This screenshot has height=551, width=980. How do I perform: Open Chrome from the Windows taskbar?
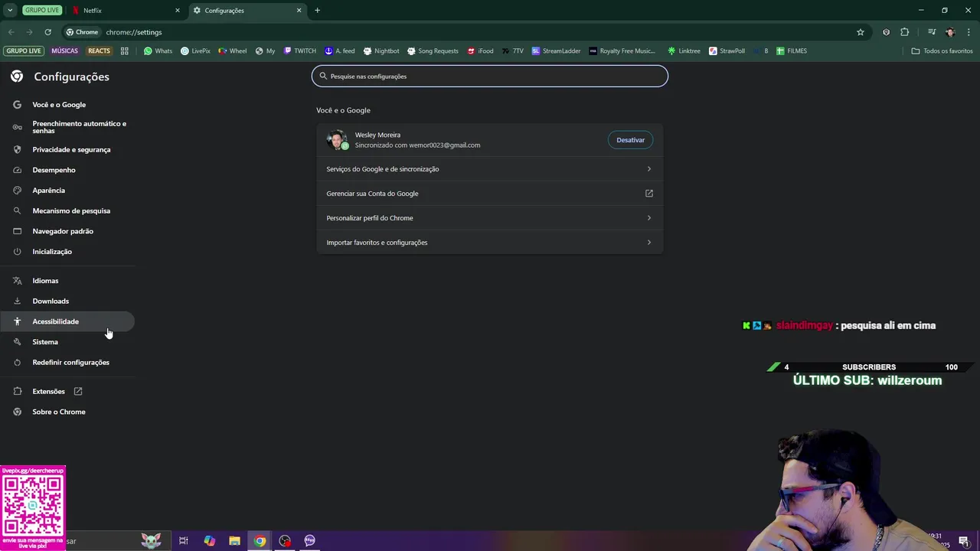260,541
